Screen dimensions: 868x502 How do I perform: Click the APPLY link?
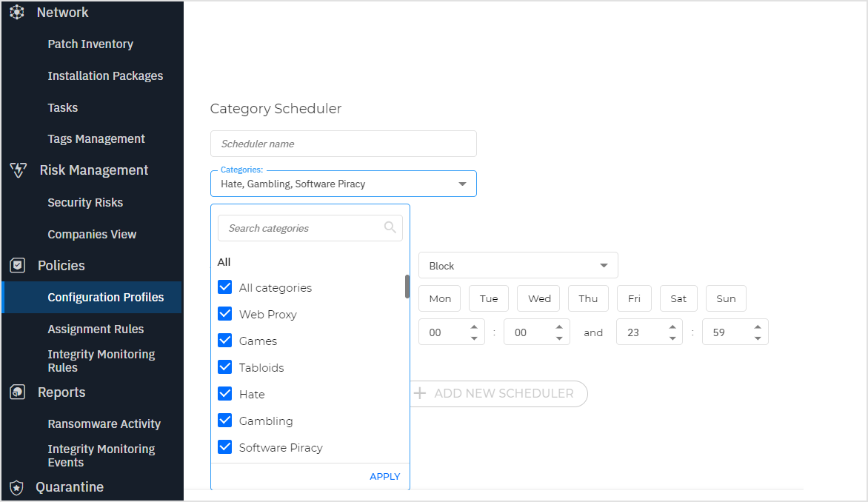click(384, 476)
